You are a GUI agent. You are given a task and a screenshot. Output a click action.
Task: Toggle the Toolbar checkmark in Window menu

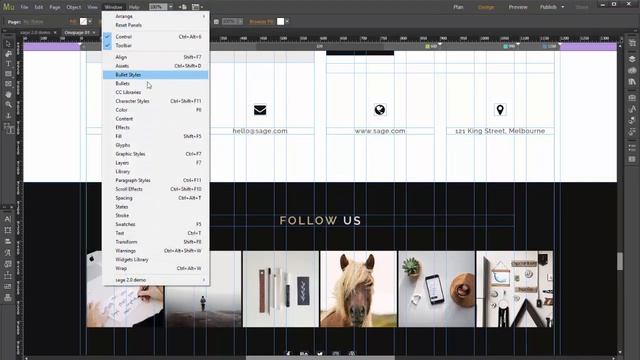coord(108,45)
